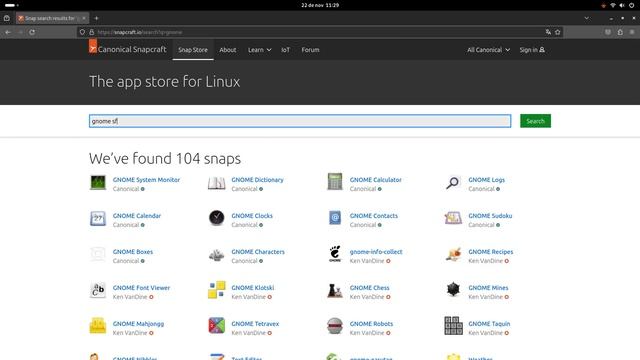Click the GNOME Robots icon

[335, 326]
